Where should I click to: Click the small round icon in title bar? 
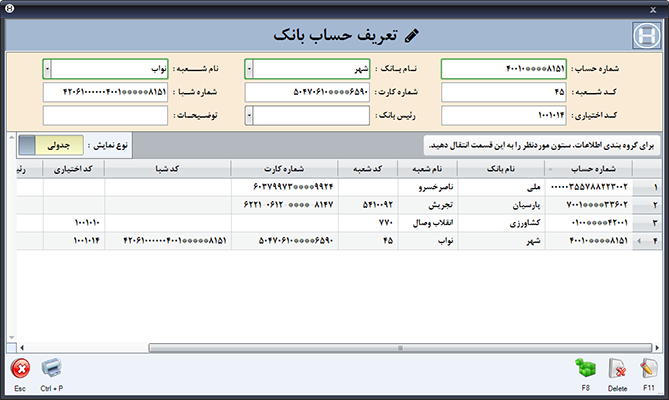[9, 9]
